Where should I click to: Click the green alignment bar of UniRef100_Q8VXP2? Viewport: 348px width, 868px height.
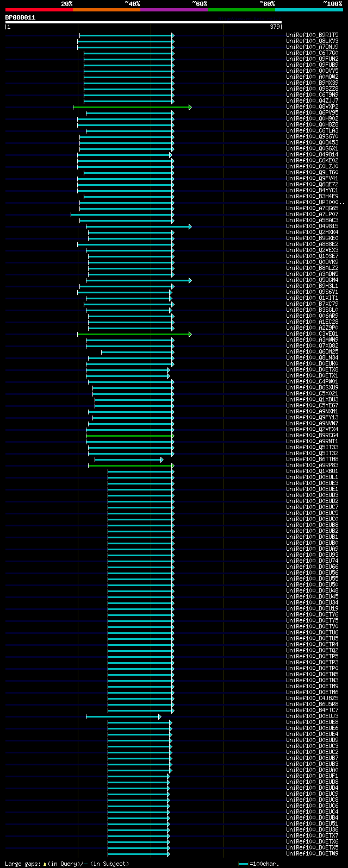click(132, 107)
